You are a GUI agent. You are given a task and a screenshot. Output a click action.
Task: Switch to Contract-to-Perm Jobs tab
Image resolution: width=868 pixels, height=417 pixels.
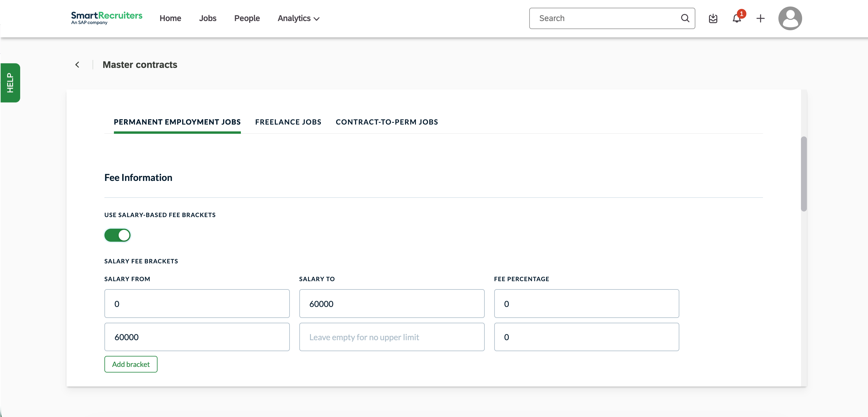pos(387,122)
